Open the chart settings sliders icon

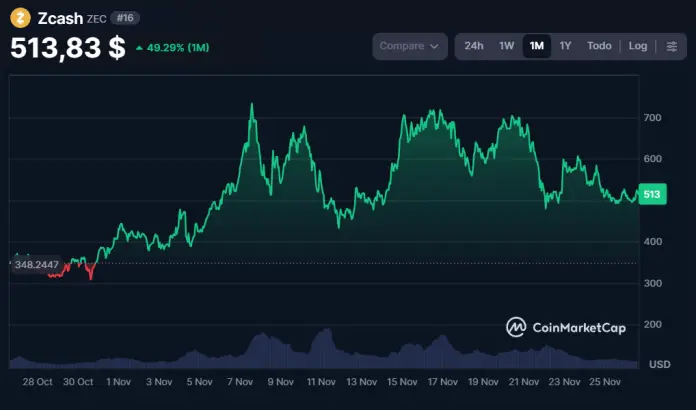[672, 46]
